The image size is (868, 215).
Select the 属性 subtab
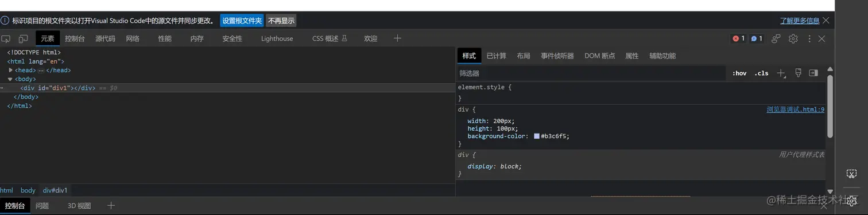pos(632,56)
